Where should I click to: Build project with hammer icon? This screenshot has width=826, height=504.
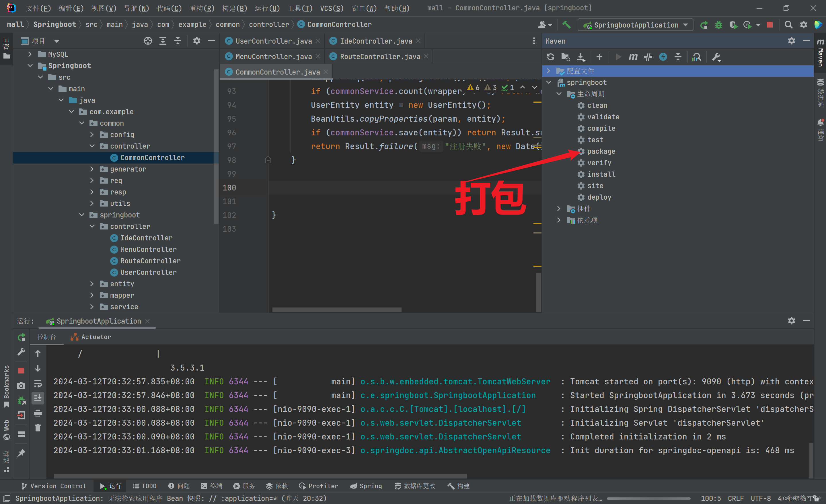(566, 24)
